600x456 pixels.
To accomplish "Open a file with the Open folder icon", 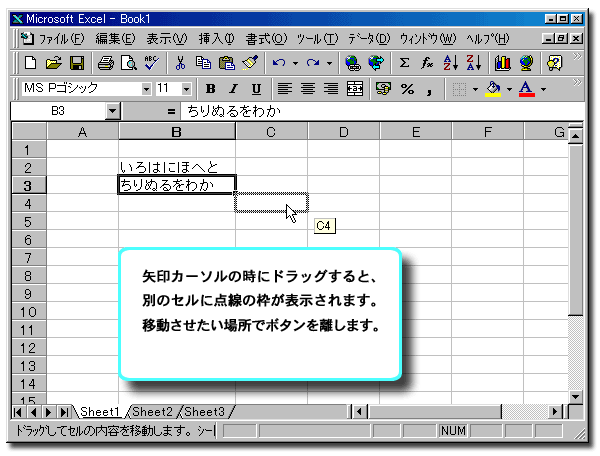I will pyautogui.click(x=54, y=63).
